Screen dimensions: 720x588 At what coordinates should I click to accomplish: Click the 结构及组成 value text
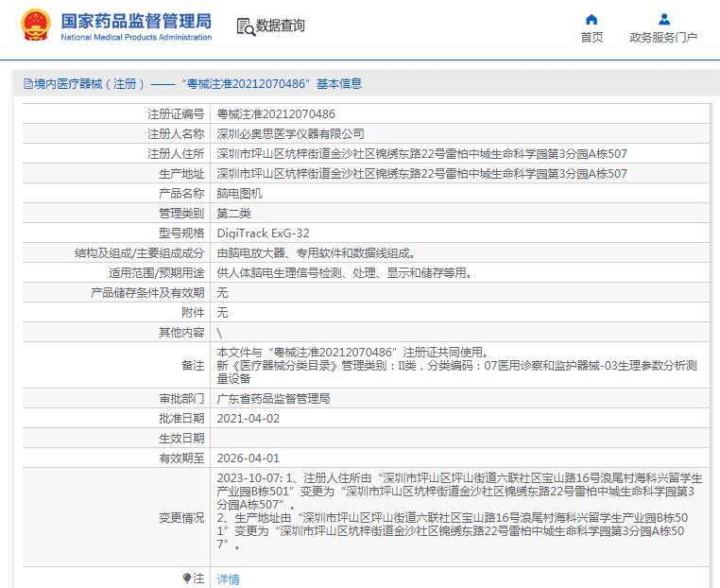coord(317,253)
